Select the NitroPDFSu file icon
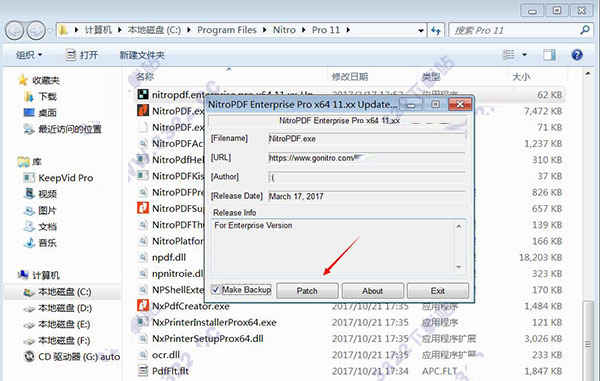Viewport: 600px width, 381px height. [143, 208]
